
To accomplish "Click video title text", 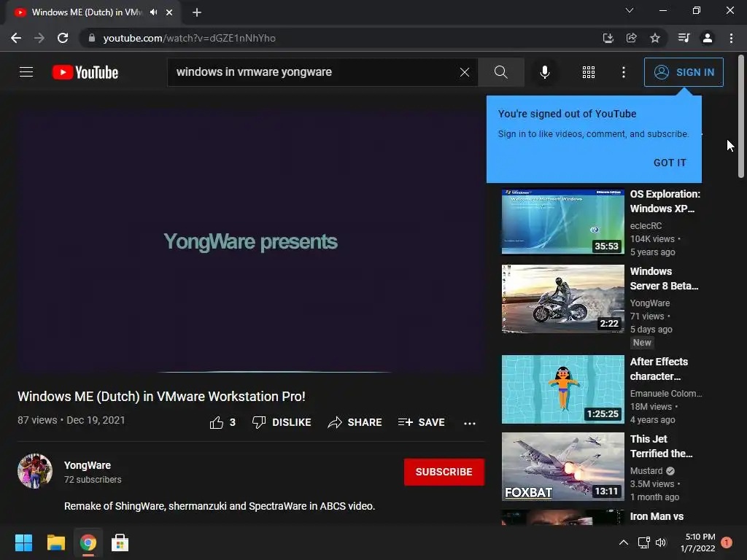I will coord(161,396).
